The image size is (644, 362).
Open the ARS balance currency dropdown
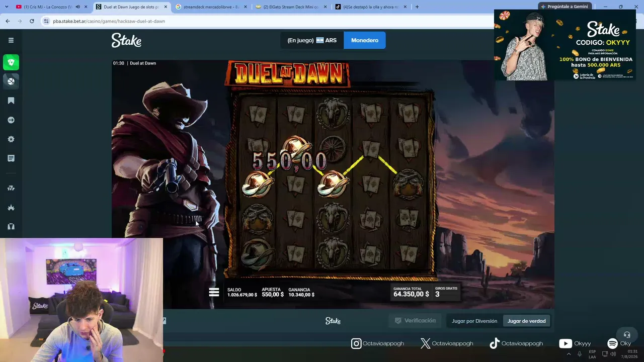point(312,40)
